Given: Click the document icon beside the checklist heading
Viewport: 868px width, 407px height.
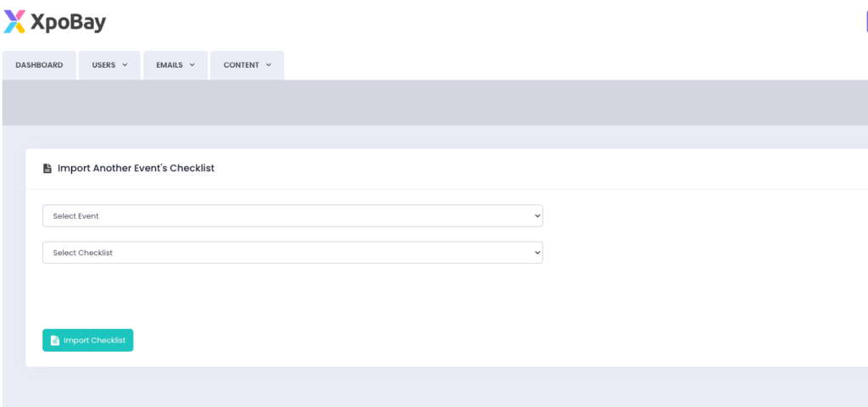Looking at the screenshot, I should click(x=47, y=169).
